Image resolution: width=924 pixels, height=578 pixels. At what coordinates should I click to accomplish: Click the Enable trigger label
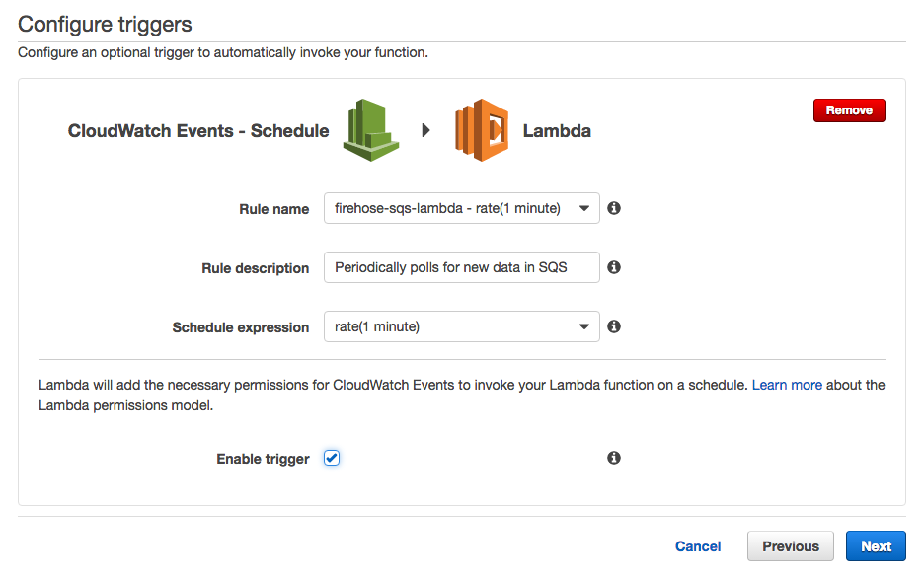tap(263, 459)
